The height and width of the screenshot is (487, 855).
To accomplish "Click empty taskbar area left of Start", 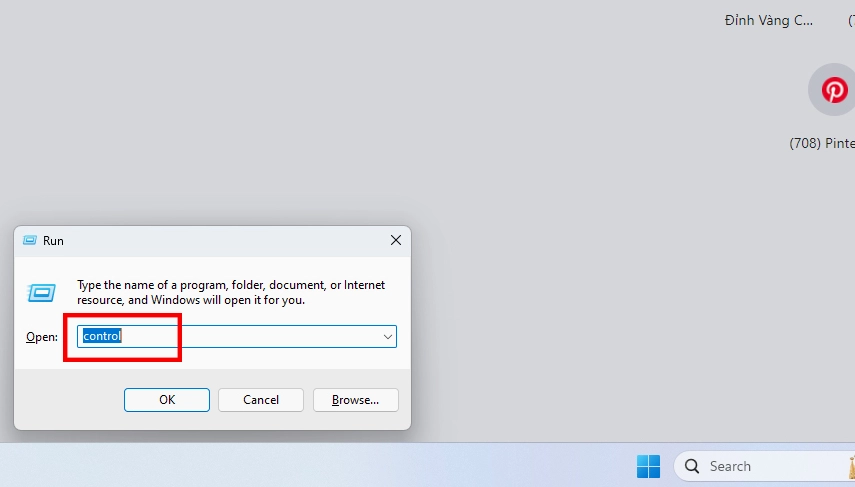I will (x=300, y=466).
